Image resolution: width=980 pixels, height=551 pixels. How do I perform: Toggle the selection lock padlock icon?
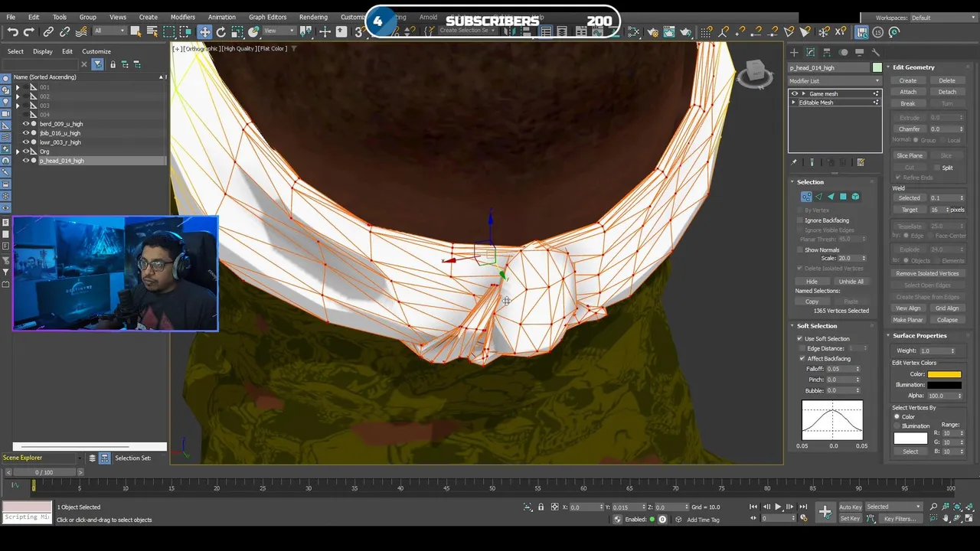[x=541, y=507]
